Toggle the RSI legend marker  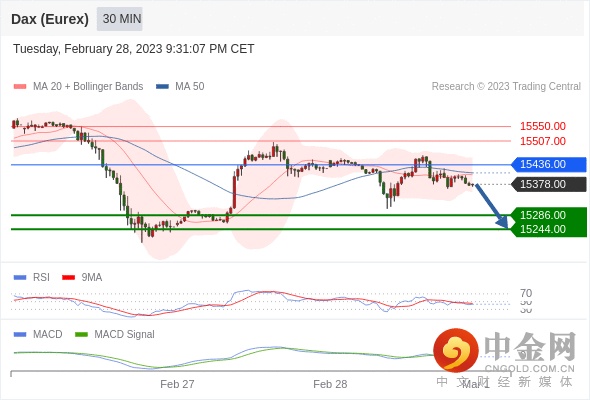[x=20, y=278]
